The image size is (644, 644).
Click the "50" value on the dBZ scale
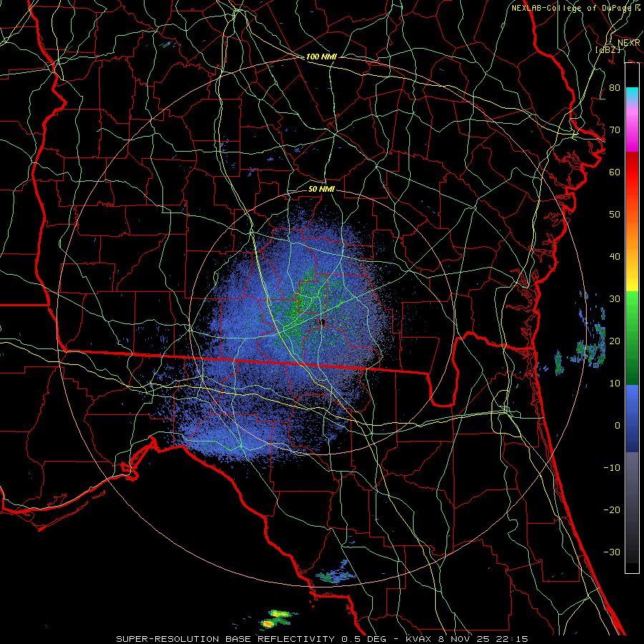[x=615, y=215]
